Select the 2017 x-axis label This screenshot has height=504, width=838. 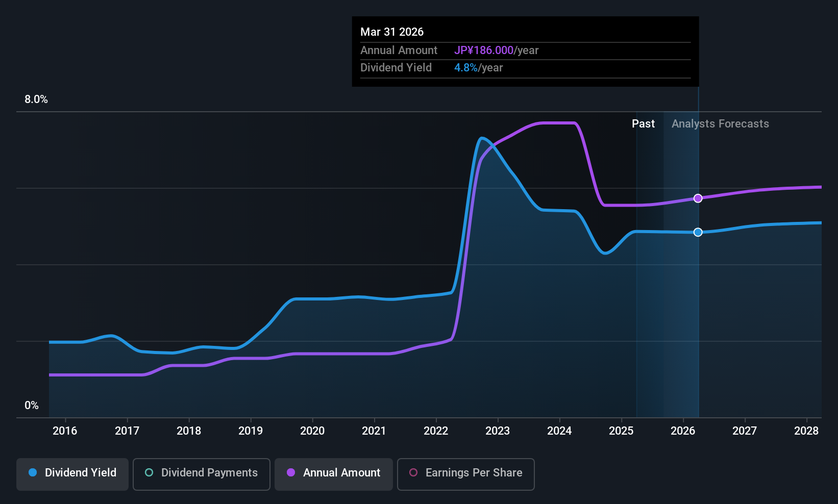click(127, 431)
